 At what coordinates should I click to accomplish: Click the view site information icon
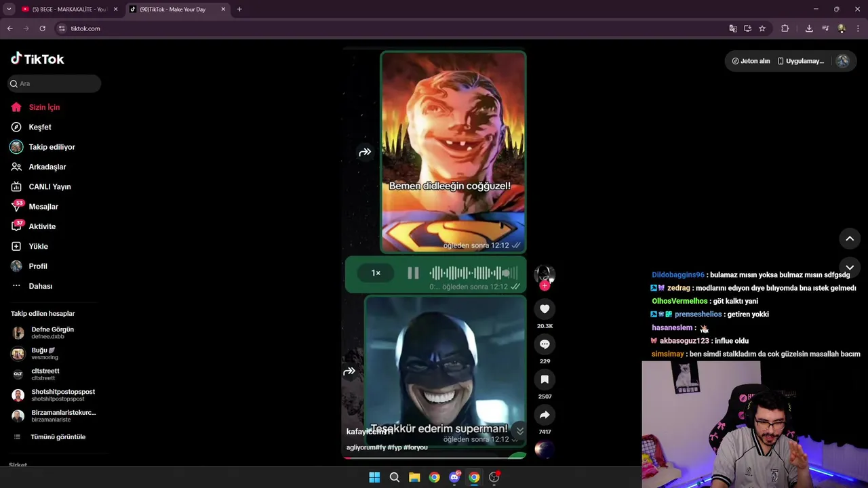click(x=62, y=28)
